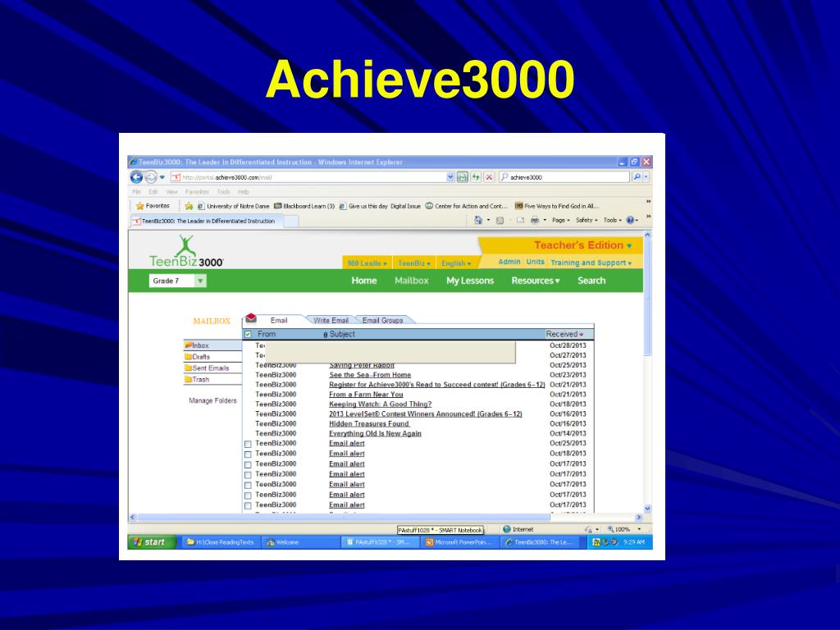Click the search magnifier button
840x630 pixels.
[x=637, y=177]
